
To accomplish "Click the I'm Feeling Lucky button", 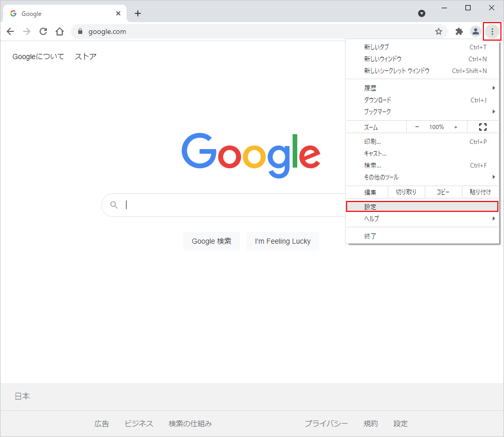I will point(283,241).
